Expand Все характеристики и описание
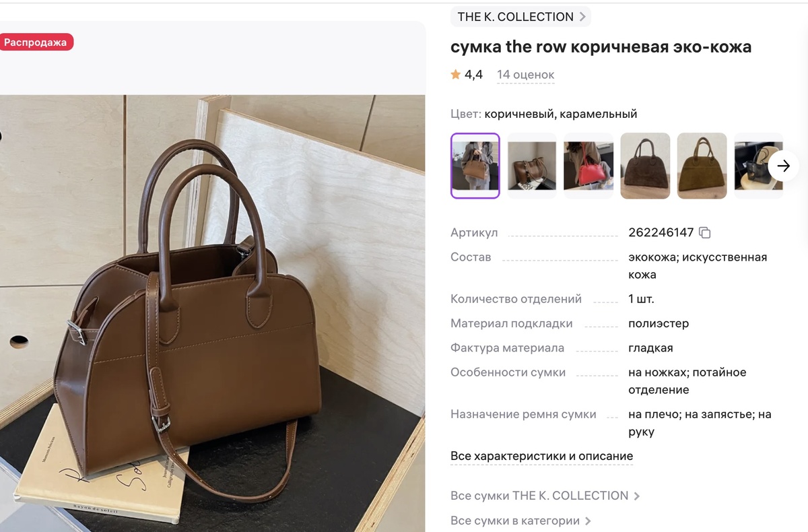 [542, 456]
